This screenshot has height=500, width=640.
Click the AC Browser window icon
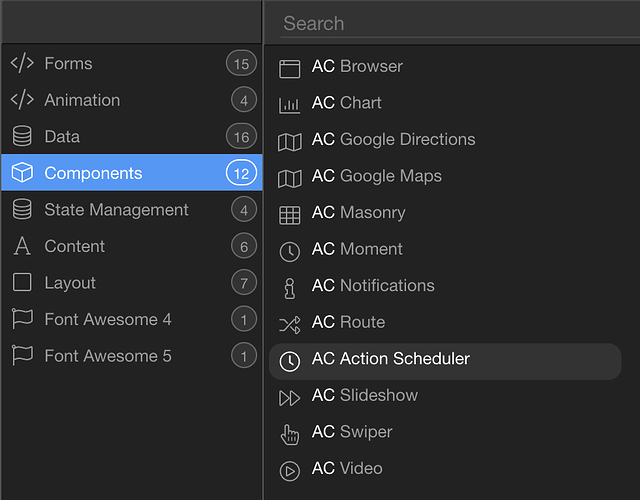point(289,69)
